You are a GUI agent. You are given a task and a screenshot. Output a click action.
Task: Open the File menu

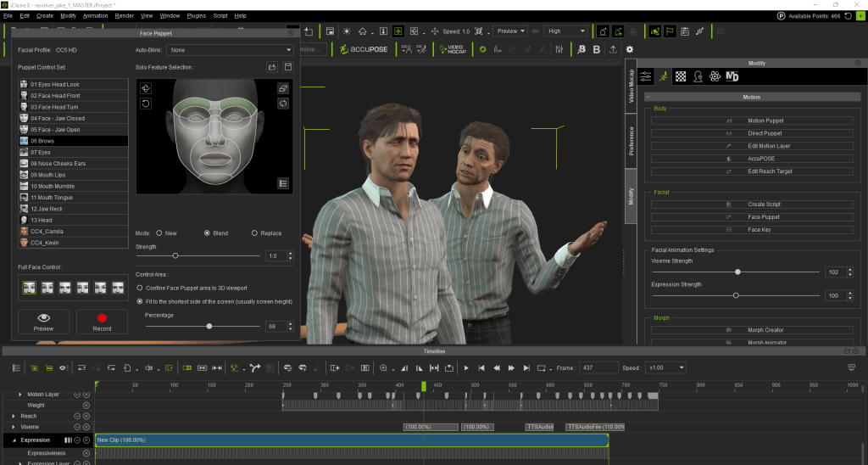pyautogui.click(x=8, y=15)
